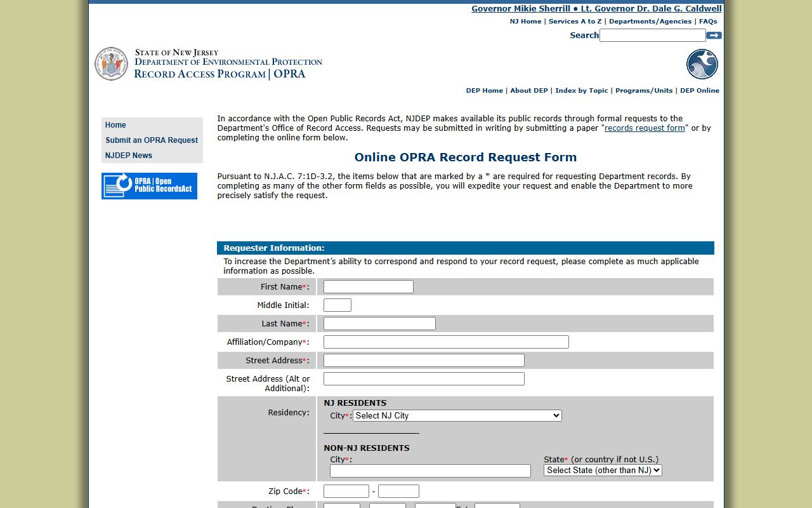Click the first Zip Code field
Viewport: 812px width, 508px height.
(x=346, y=491)
